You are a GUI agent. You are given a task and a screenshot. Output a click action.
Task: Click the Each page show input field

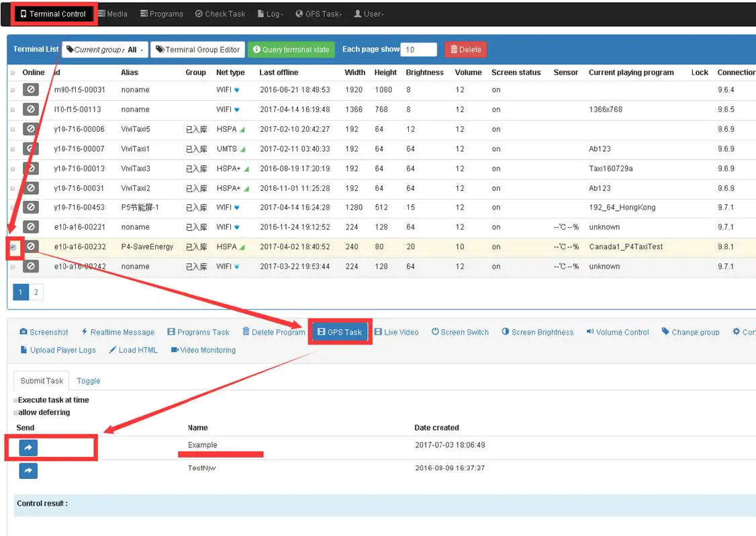(x=419, y=50)
